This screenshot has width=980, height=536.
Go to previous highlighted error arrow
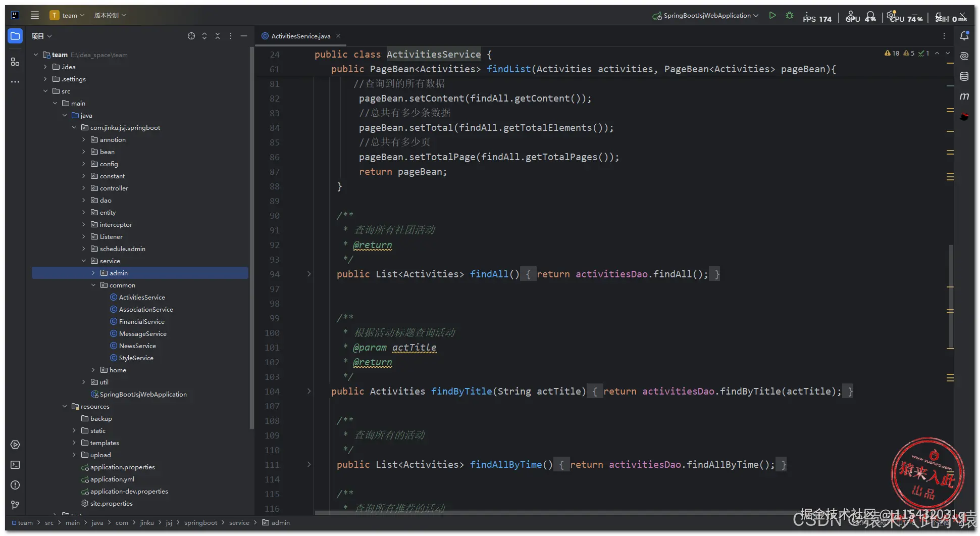[x=937, y=53]
